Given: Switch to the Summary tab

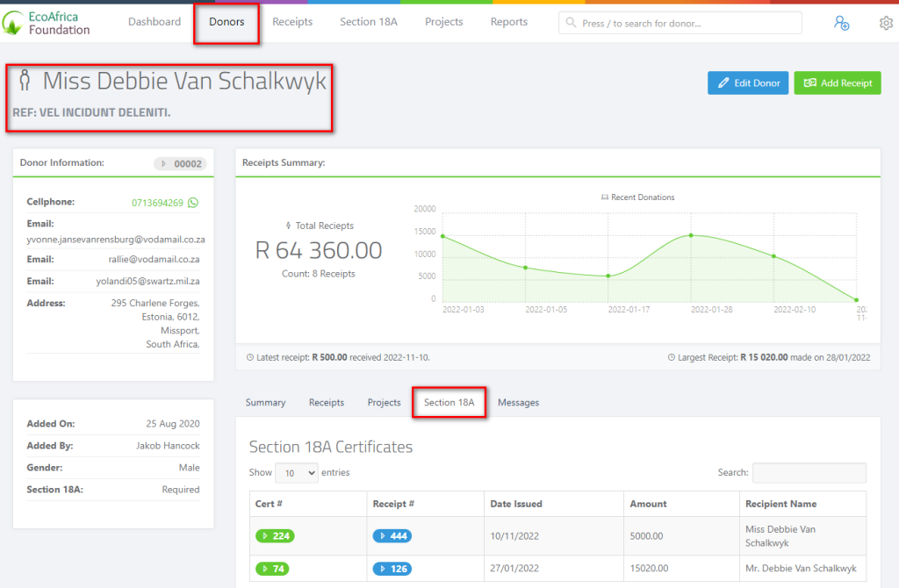Looking at the screenshot, I should tap(265, 402).
